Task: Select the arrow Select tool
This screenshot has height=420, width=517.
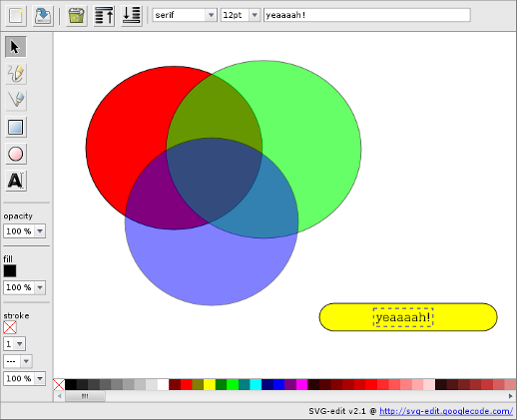Action: 16,47
